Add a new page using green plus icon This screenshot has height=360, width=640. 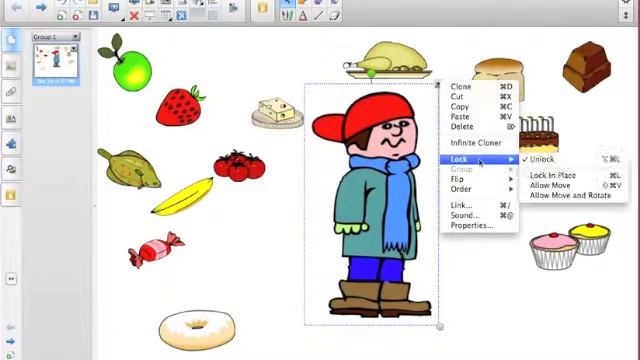tap(61, 16)
